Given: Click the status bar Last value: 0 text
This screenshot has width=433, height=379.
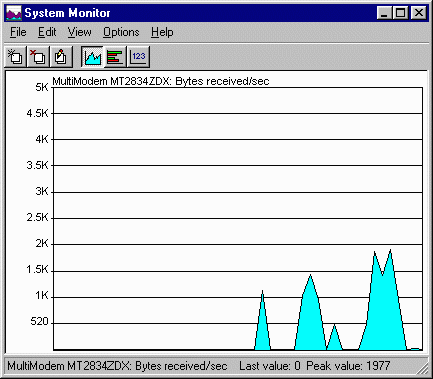Looking at the screenshot, I should (270, 366).
